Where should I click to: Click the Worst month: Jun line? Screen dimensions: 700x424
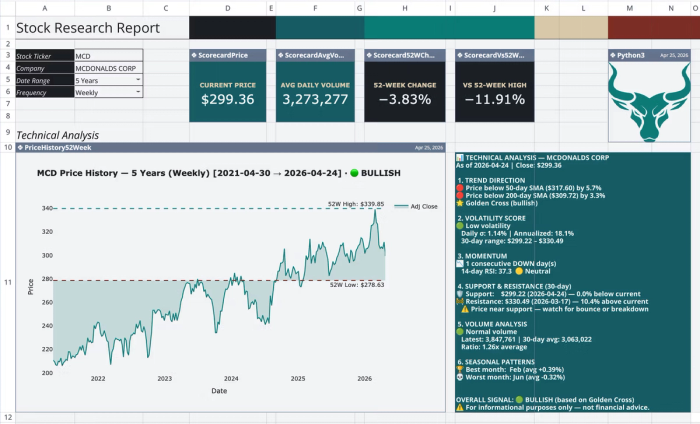click(510, 377)
